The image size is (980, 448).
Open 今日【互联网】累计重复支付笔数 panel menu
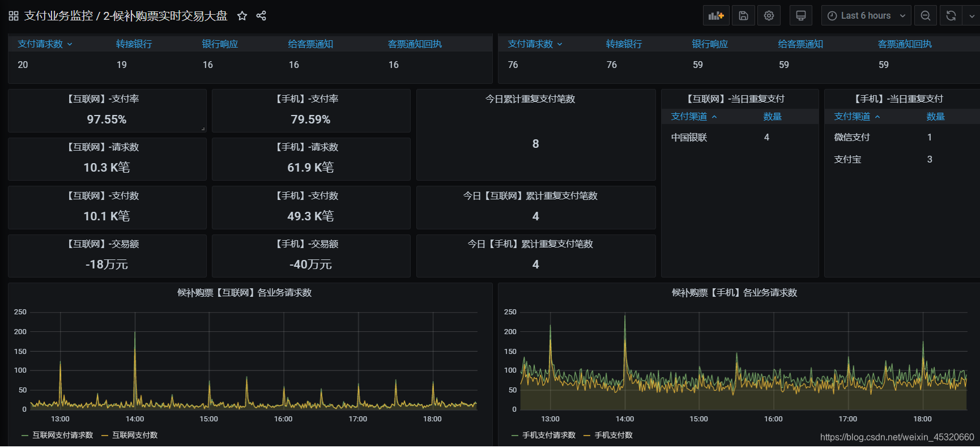(530, 196)
